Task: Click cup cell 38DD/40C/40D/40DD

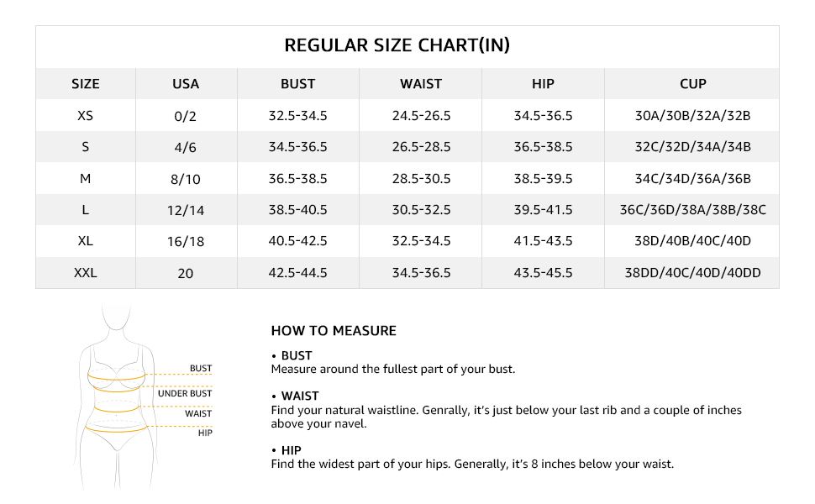Action: point(693,273)
